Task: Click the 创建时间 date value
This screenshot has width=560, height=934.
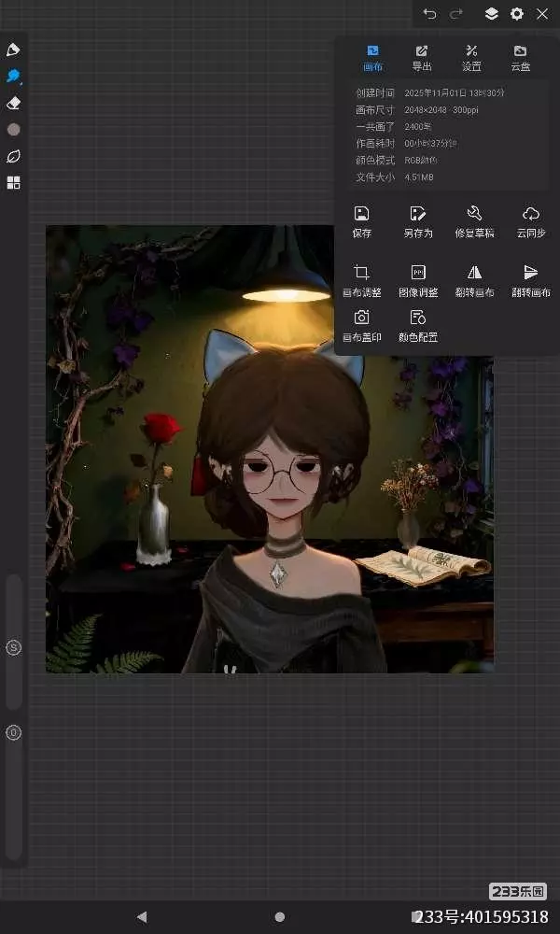Action: pos(455,92)
